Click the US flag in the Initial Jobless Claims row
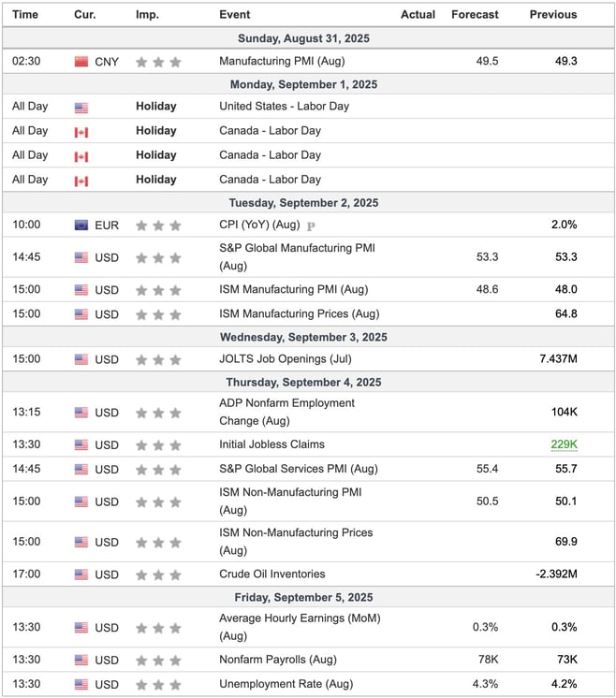The image size is (616, 698). [x=81, y=444]
